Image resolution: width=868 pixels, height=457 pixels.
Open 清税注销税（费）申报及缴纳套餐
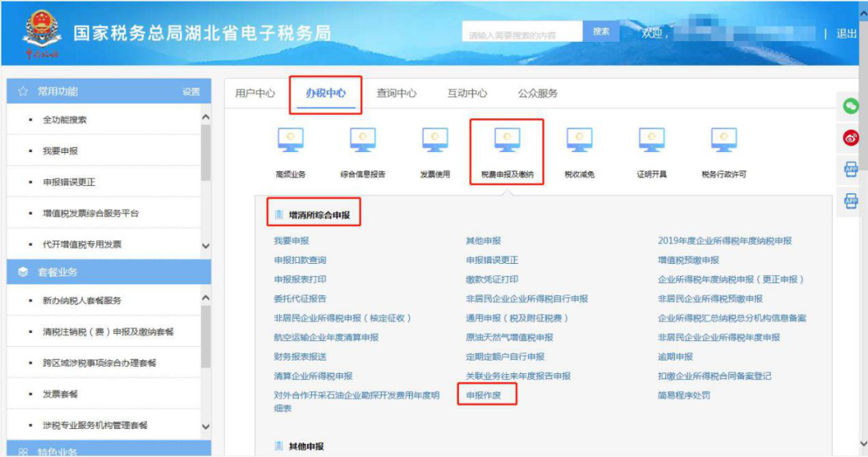tap(108, 331)
